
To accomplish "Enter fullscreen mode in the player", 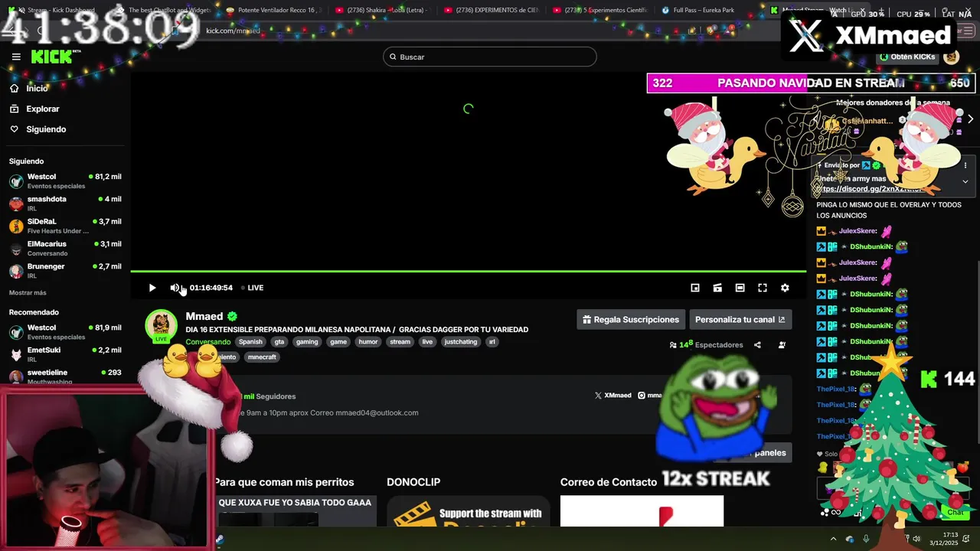I will (x=763, y=288).
